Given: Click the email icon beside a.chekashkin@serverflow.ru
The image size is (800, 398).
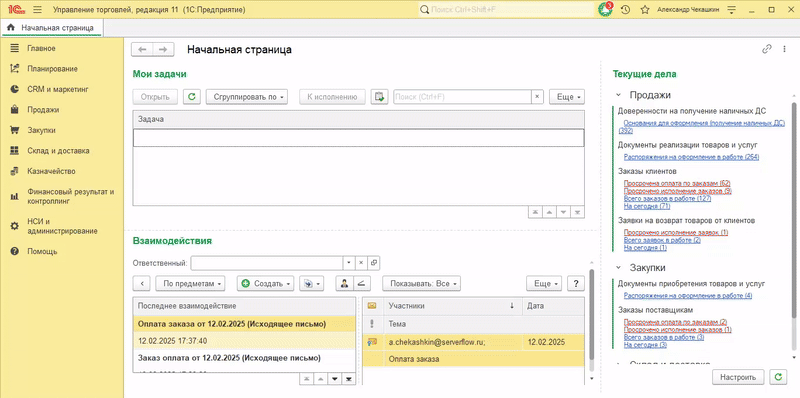Looking at the screenshot, I should pyautogui.click(x=372, y=342).
